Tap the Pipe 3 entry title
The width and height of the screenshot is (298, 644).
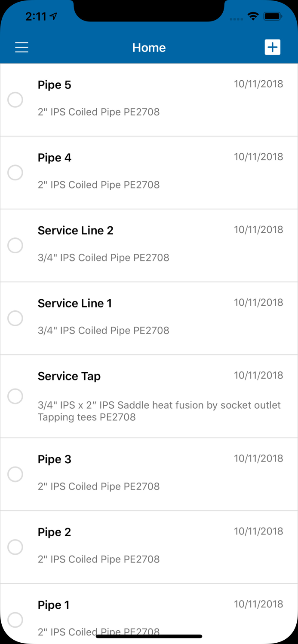point(55,459)
